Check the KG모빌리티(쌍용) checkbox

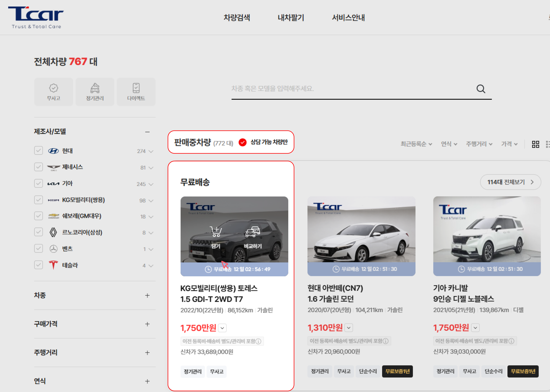[x=38, y=200]
